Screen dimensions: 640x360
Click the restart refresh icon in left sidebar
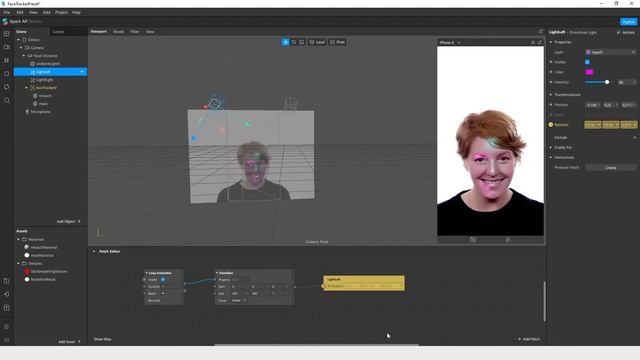7,87
